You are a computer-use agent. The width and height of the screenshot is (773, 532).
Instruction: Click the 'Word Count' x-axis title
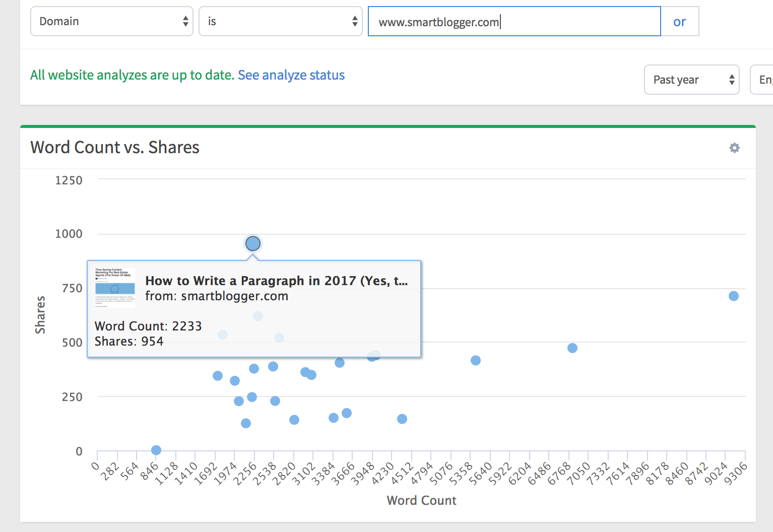[422, 500]
